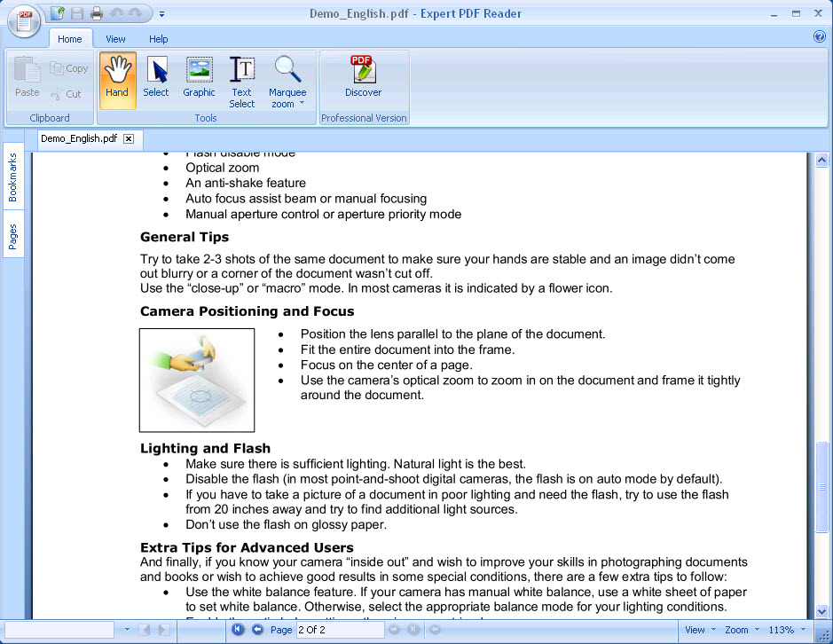Expand the status bar search field dropdown
Image resolution: width=833 pixels, height=644 pixels.
click(x=127, y=630)
